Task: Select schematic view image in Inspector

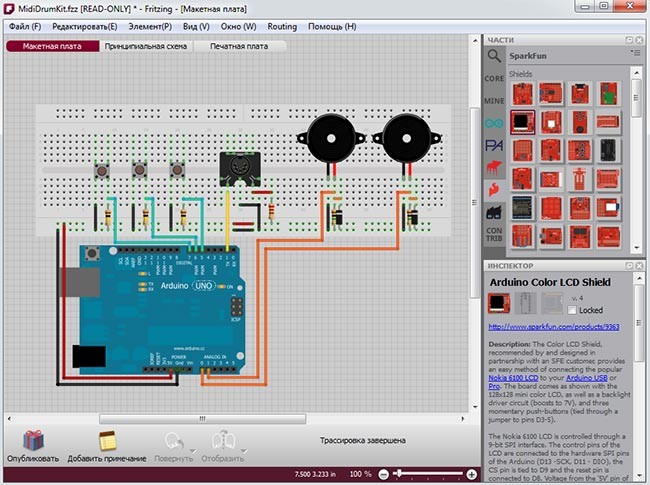Action: coord(525,303)
